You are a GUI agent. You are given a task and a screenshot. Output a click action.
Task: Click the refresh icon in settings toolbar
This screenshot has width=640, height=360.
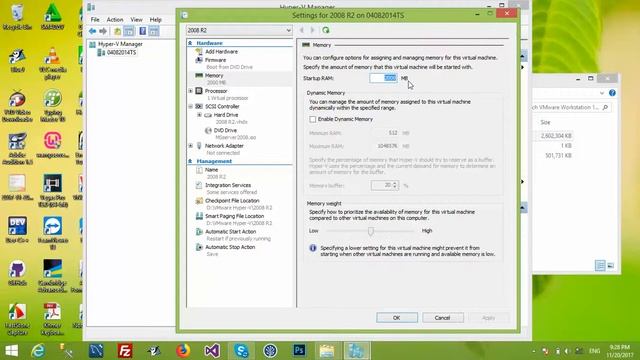pos(326,30)
